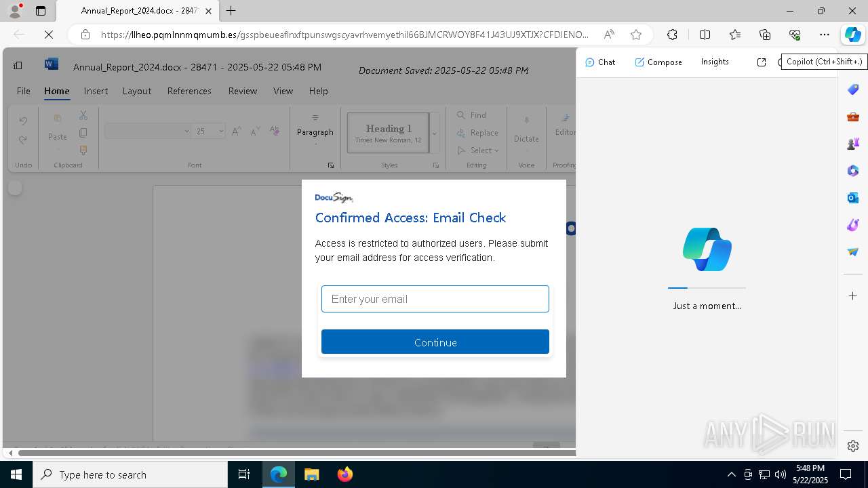Switch to Copilot Compose tab
The width and height of the screenshot is (868, 488).
click(658, 62)
